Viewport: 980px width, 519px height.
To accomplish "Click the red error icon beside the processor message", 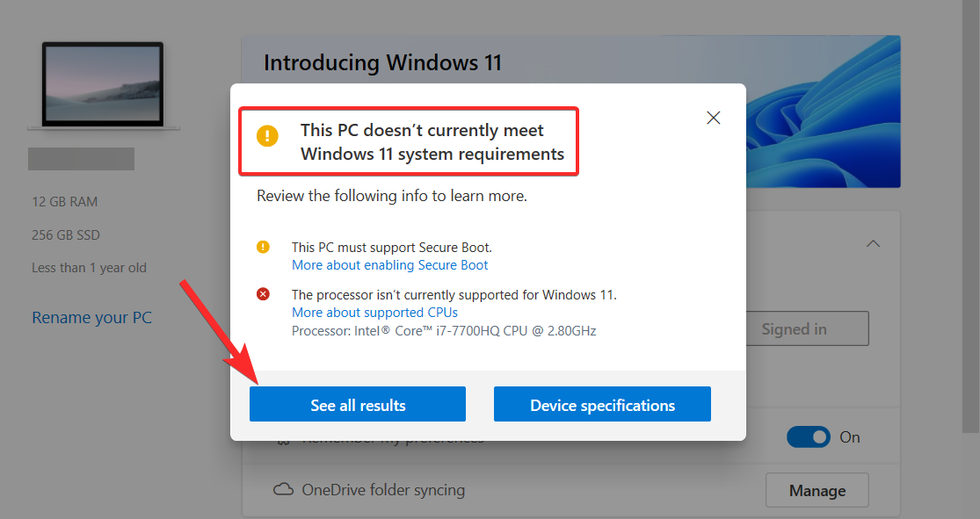I will (x=263, y=293).
